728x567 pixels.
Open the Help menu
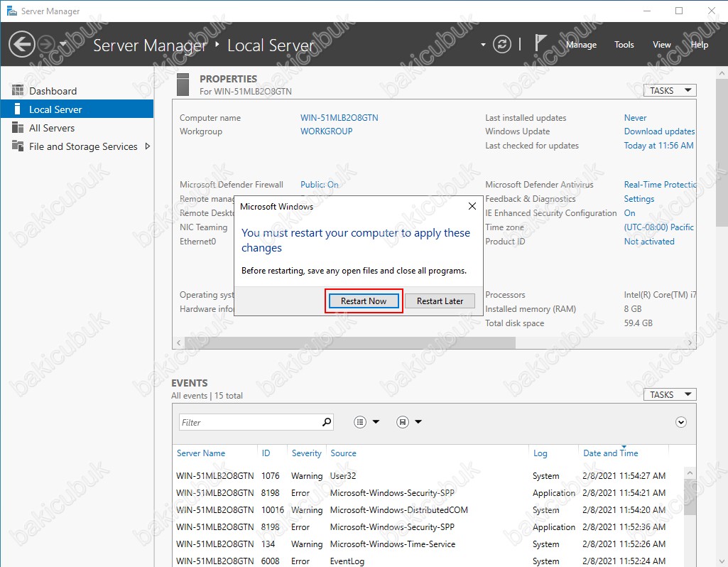(x=699, y=45)
